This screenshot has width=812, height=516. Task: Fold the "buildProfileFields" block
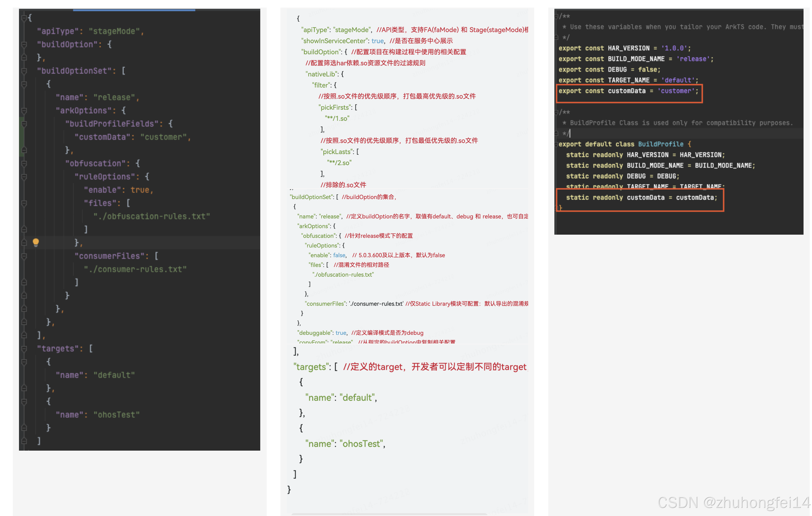(x=24, y=124)
